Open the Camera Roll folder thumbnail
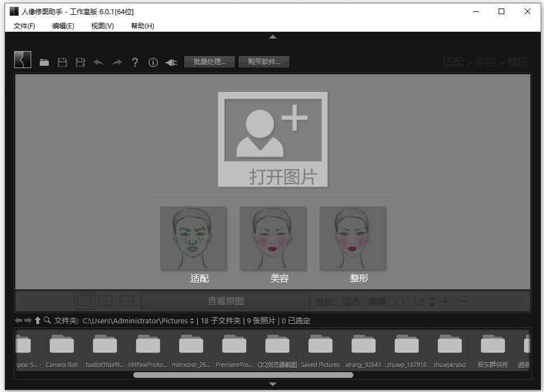This screenshot has height=392, width=544. pos(61,347)
